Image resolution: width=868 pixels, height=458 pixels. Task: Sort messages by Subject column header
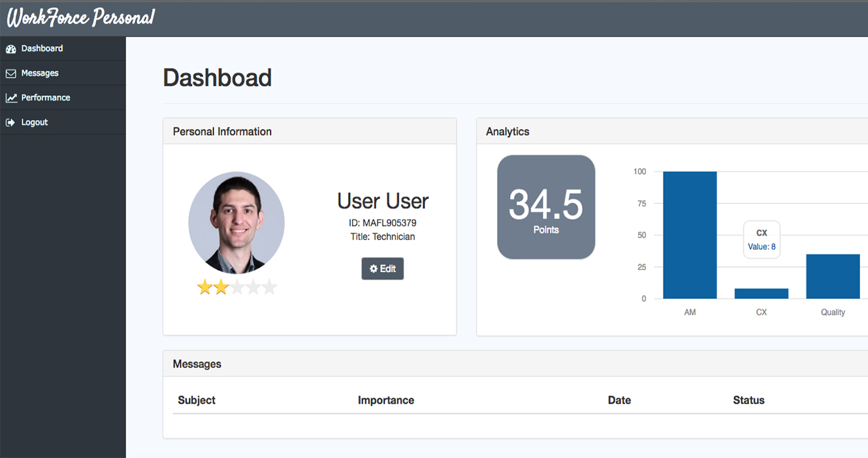pos(197,401)
